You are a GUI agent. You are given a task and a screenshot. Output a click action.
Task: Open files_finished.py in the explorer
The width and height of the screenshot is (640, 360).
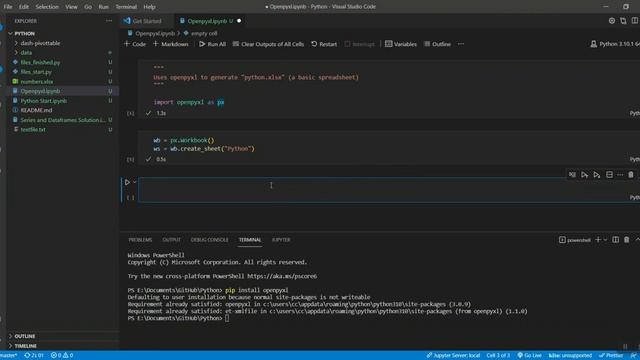click(40, 62)
